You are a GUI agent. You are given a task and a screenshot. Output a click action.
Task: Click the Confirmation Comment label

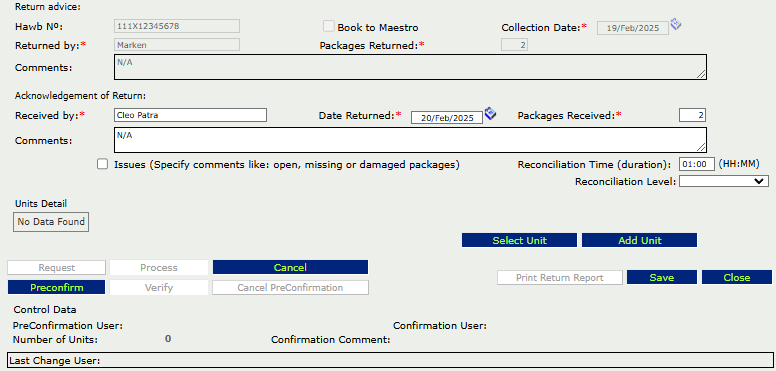pos(331,340)
